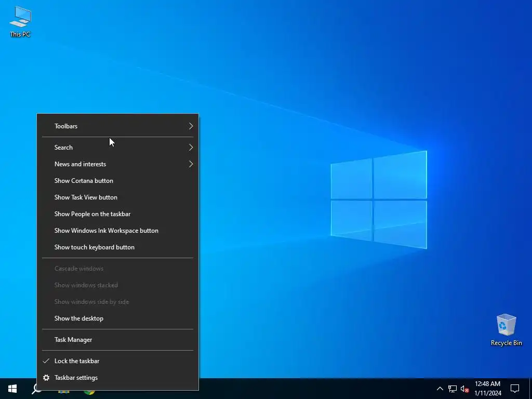Select Show windows side by side entry

pos(117,302)
